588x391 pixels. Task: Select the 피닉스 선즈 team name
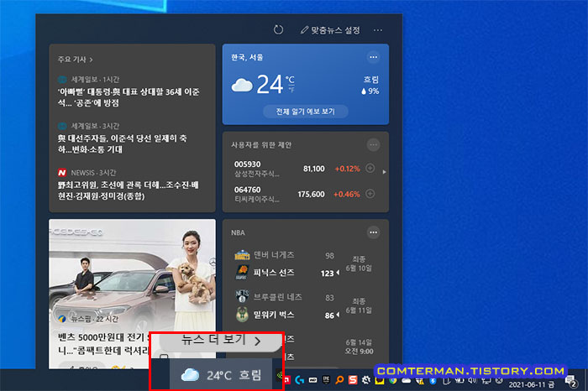[x=274, y=273]
